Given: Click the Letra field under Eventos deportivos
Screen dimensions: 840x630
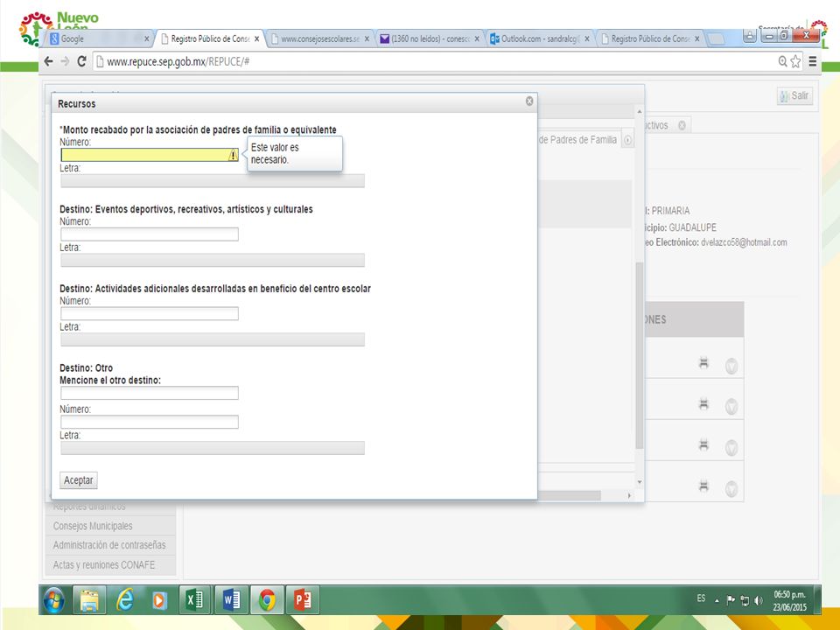Looking at the screenshot, I should 213,260.
